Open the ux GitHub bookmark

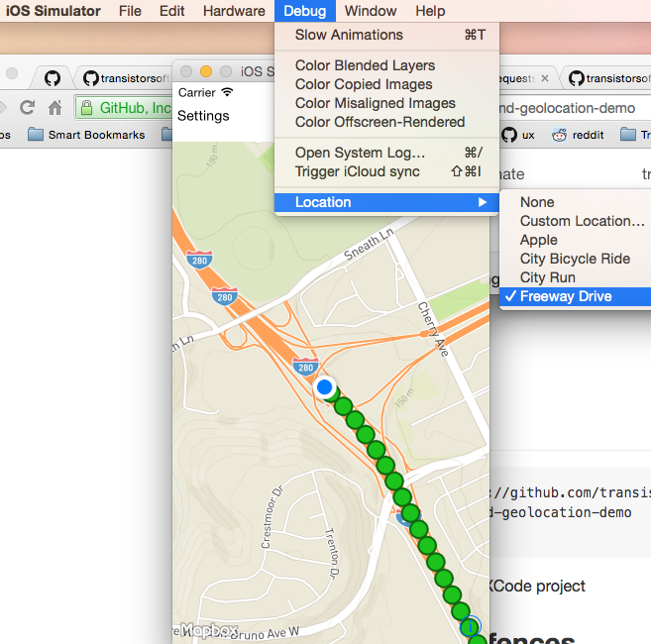tap(517, 135)
